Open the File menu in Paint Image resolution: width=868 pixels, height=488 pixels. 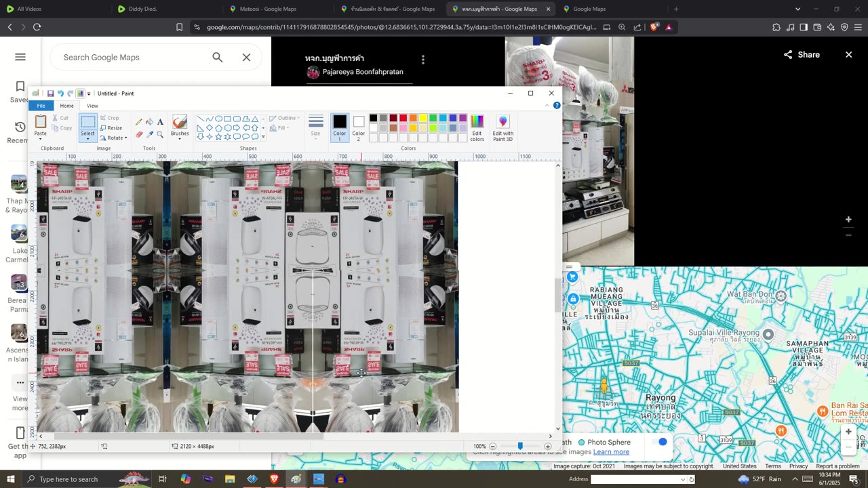pos(41,106)
